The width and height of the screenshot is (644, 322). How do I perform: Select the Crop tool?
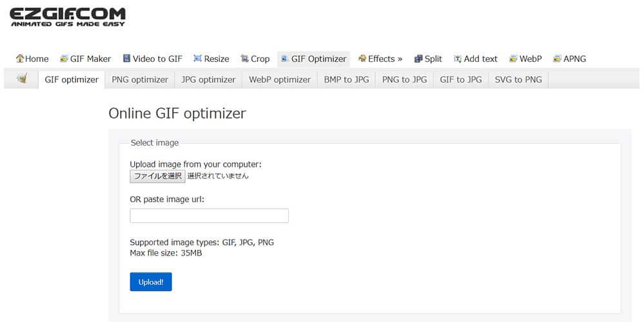[255, 59]
